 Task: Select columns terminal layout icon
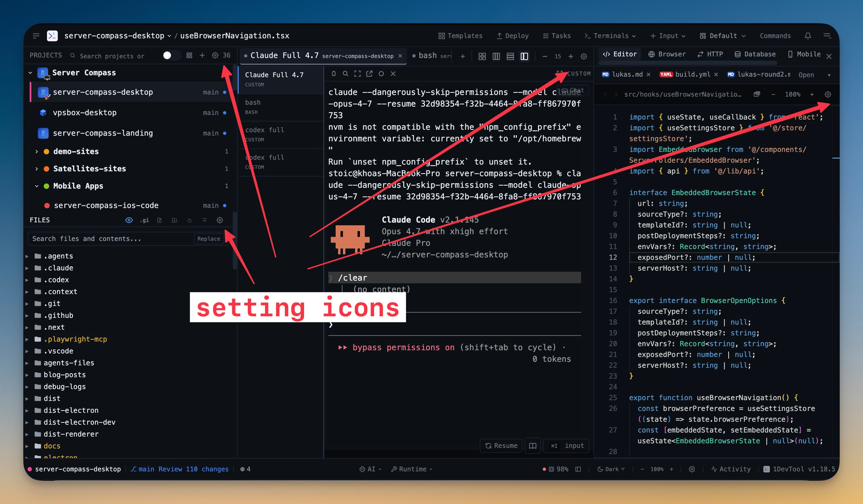click(x=496, y=56)
